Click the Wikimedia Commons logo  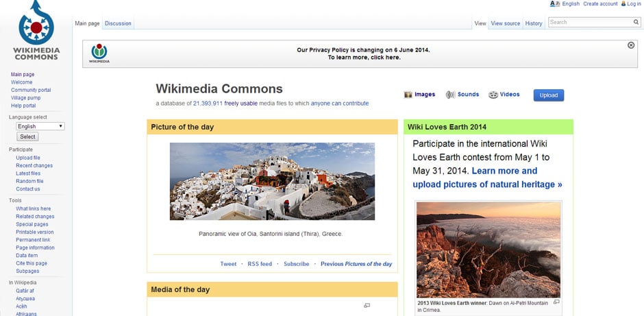(36, 30)
